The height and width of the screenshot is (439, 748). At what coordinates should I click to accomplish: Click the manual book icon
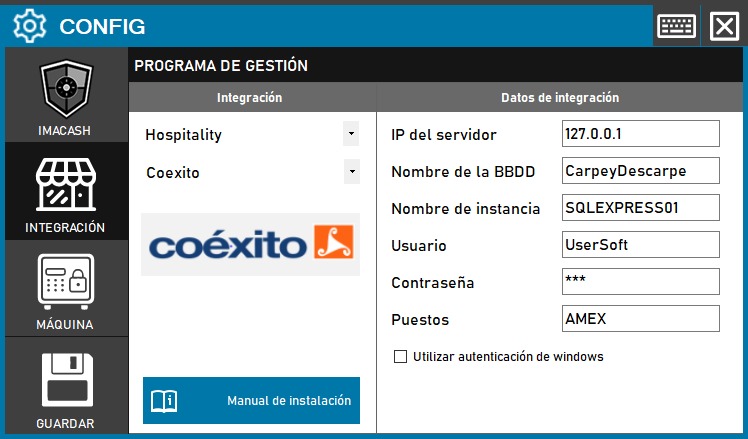pyautogui.click(x=164, y=401)
